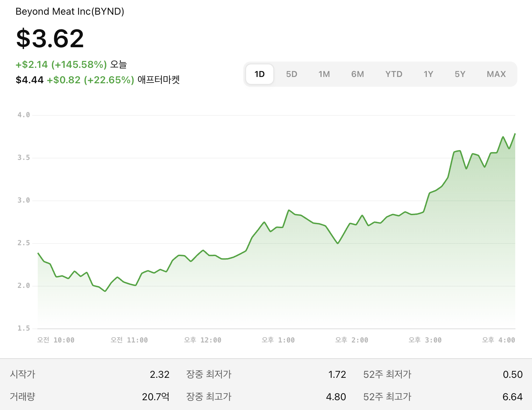Click the 거래량 label

click(23, 397)
